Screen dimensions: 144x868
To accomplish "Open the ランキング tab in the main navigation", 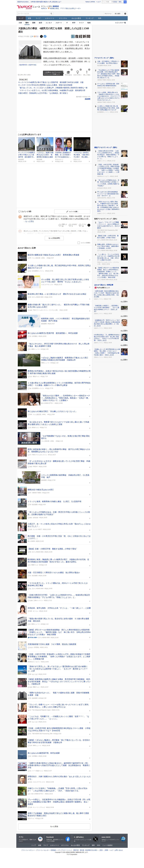I will (90, 18).
